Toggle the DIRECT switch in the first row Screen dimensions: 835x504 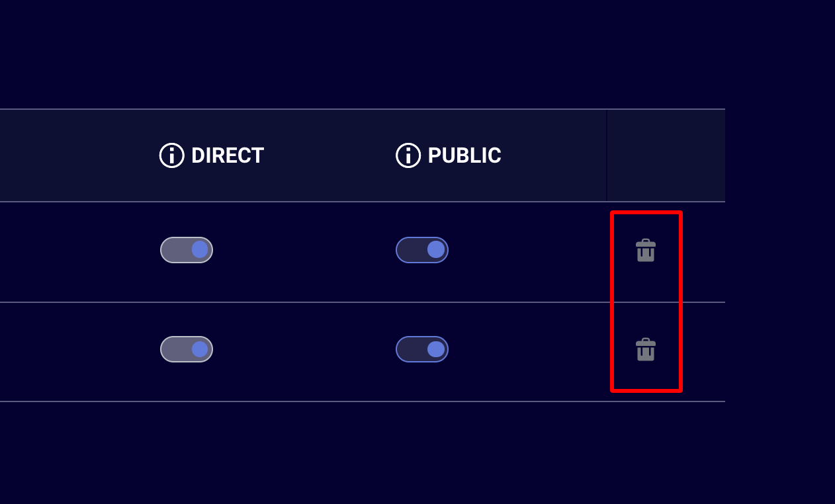tap(187, 250)
